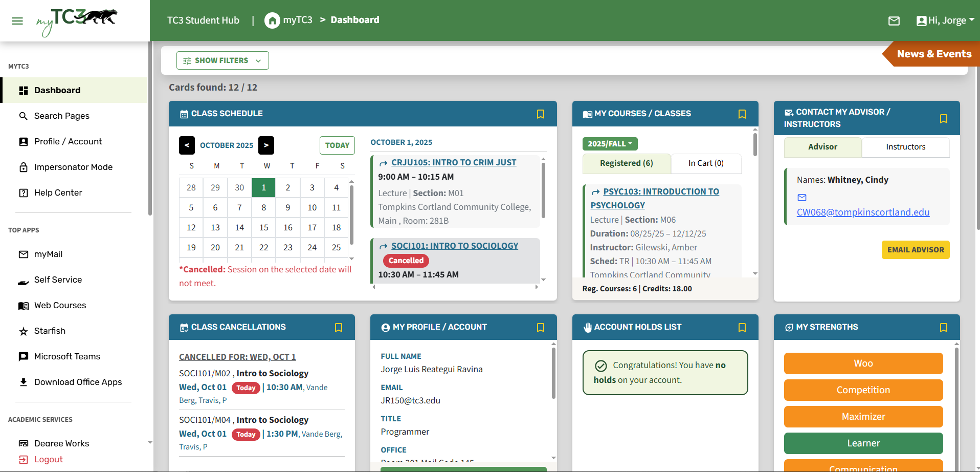Open Microsoft Teams from Top Apps
This screenshot has height=472, width=980.
coord(24,356)
